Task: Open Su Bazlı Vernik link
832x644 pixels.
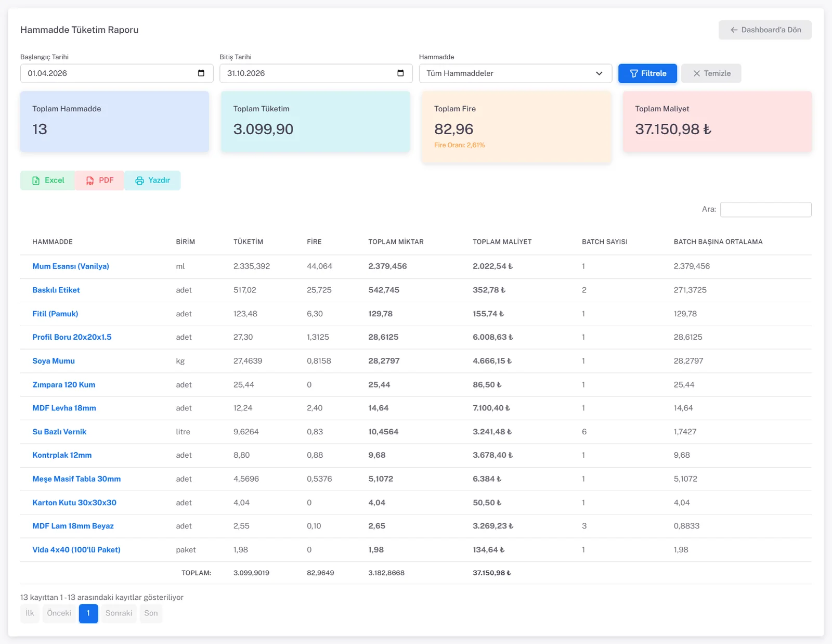Action: tap(59, 432)
